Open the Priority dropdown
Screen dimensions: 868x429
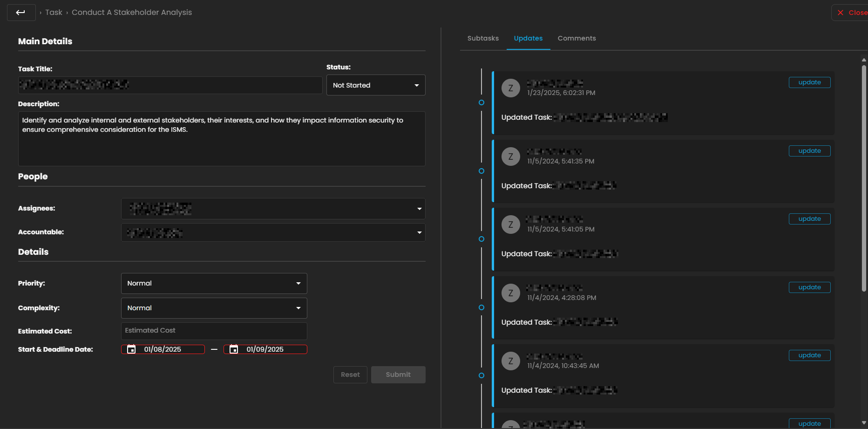click(214, 283)
